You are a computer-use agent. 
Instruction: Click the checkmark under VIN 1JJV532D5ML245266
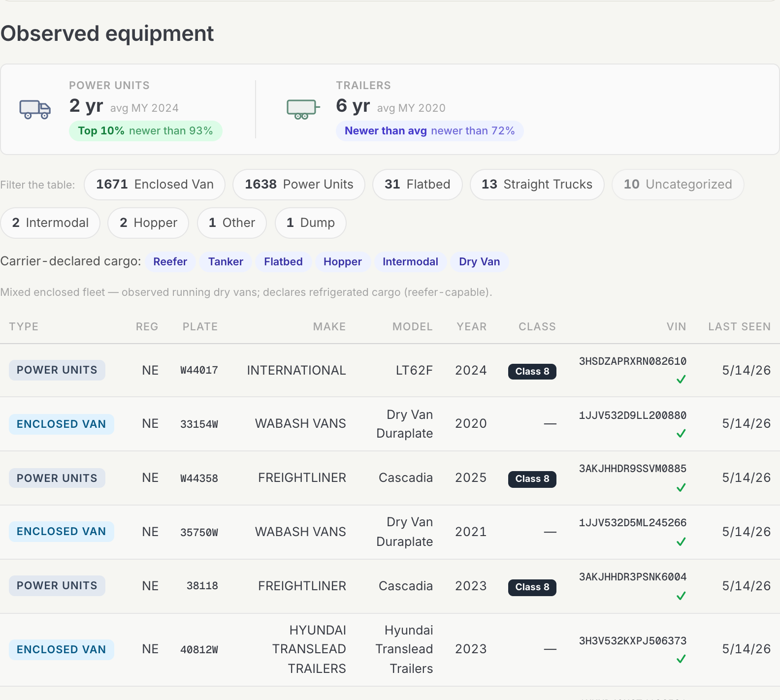(681, 542)
